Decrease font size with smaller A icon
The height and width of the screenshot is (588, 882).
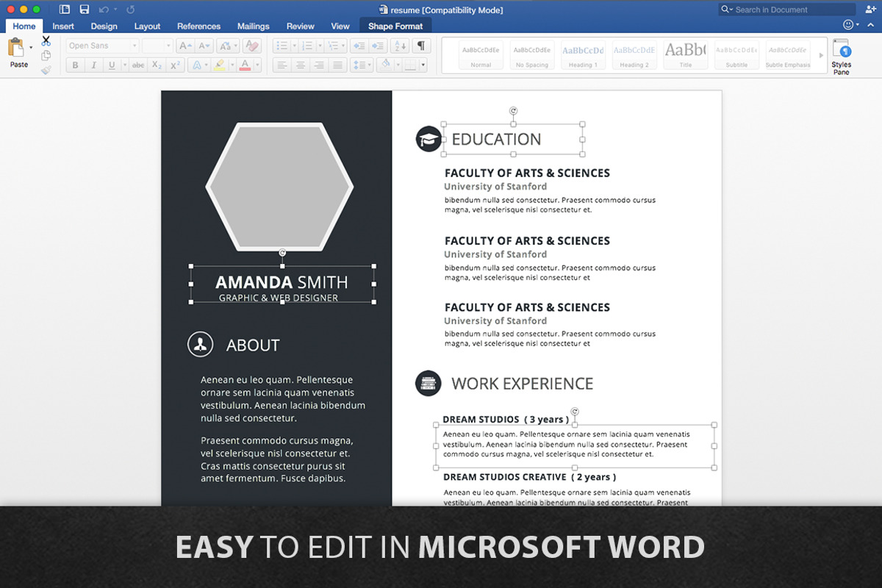pyautogui.click(x=204, y=46)
